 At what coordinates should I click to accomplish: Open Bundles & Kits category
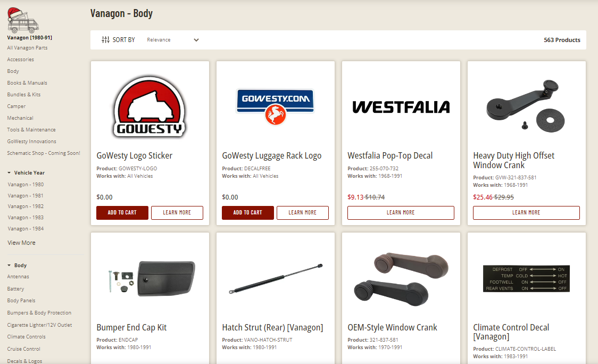click(x=23, y=95)
